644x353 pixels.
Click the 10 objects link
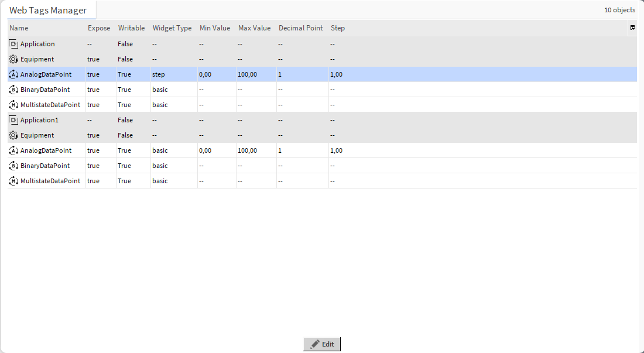[619, 9]
